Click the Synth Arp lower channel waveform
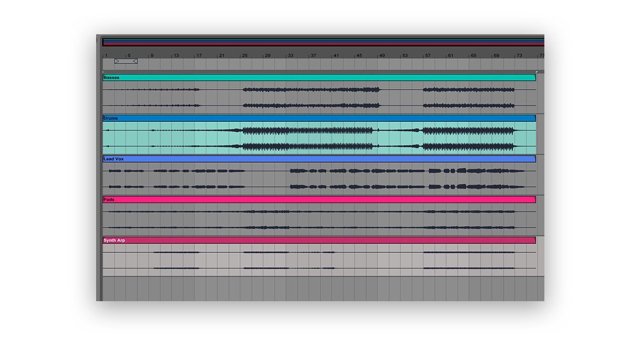644x344 pixels. tap(319, 268)
